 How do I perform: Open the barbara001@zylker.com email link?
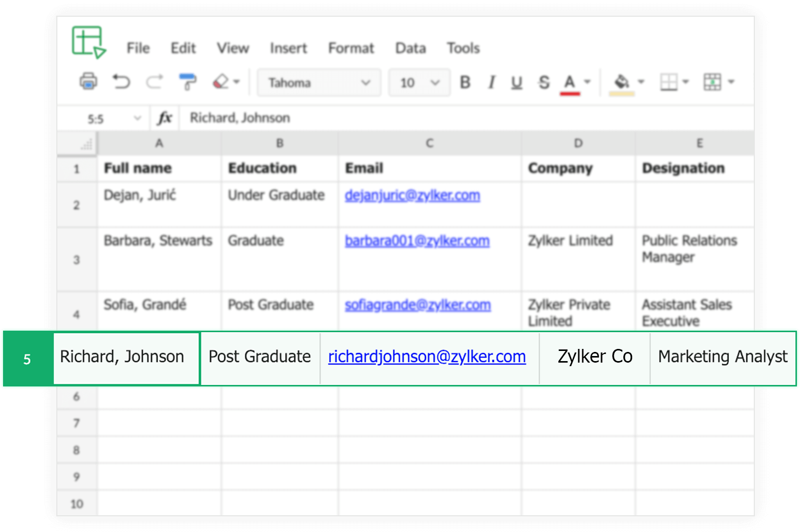(x=417, y=241)
